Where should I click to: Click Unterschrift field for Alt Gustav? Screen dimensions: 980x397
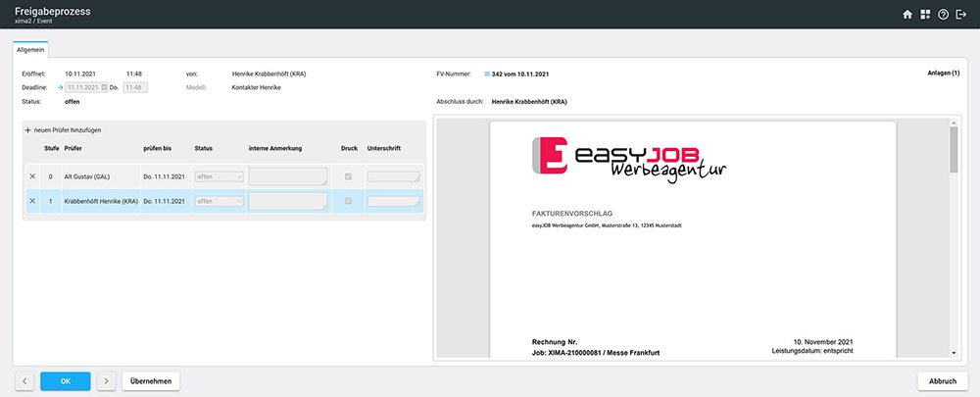[x=394, y=176]
